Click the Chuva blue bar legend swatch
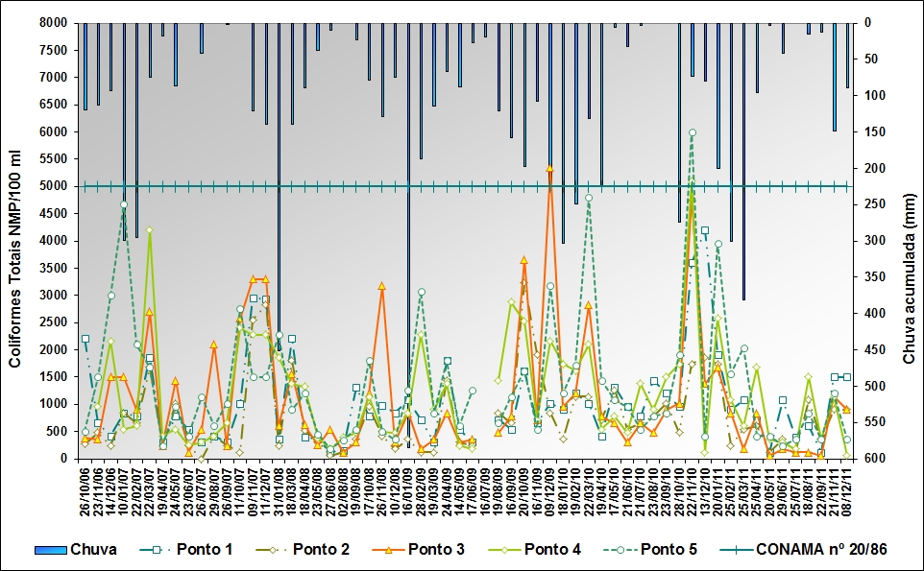This screenshot has width=924, height=571. [50, 549]
